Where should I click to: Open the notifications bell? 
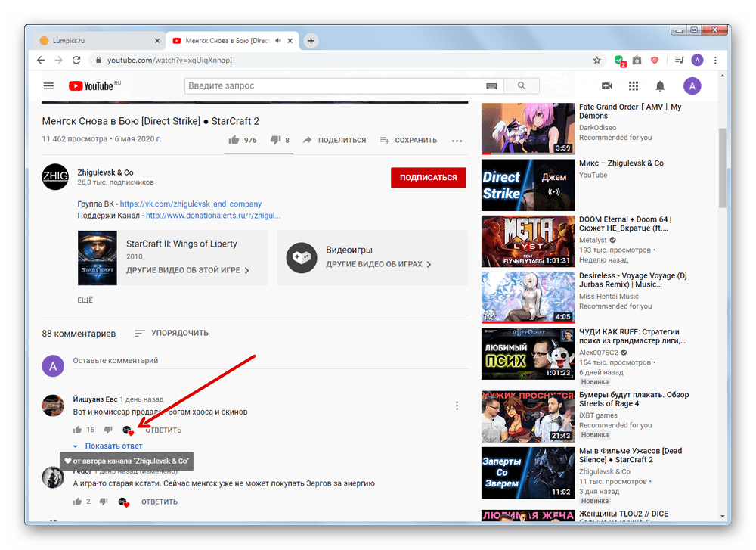[x=660, y=86]
